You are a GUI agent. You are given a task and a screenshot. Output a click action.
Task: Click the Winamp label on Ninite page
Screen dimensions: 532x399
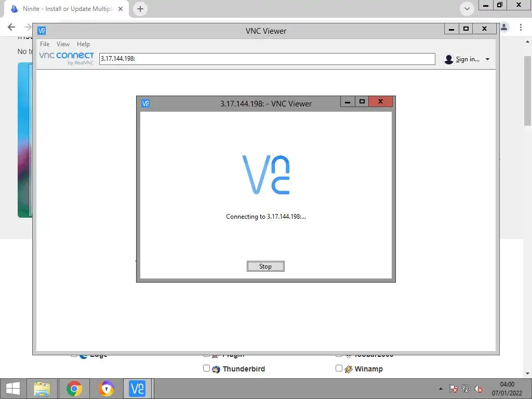(x=368, y=369)
